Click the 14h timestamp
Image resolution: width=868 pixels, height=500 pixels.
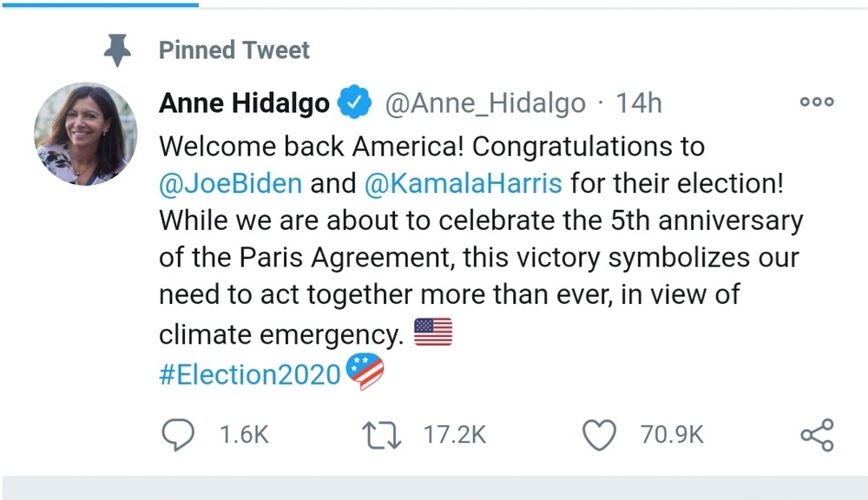tap(639, 104)
